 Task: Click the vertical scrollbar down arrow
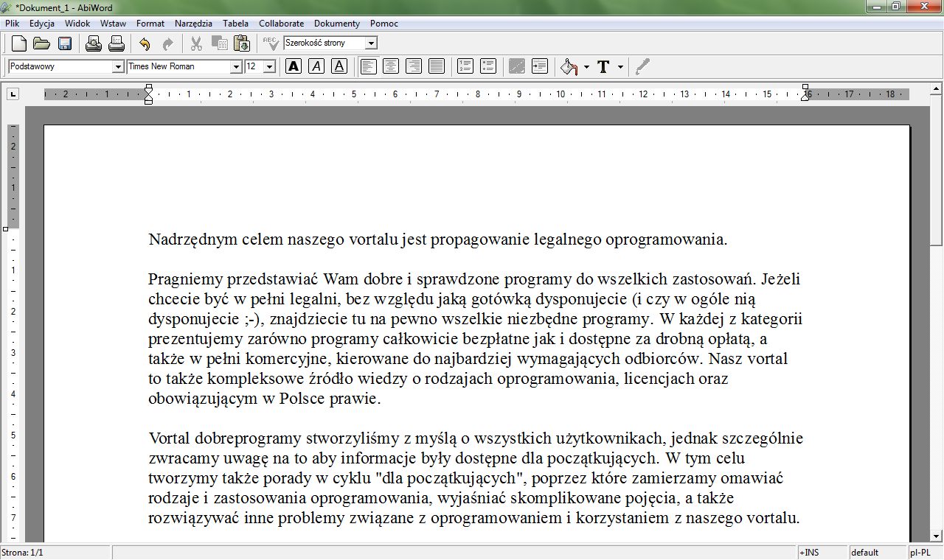point(937,536)
